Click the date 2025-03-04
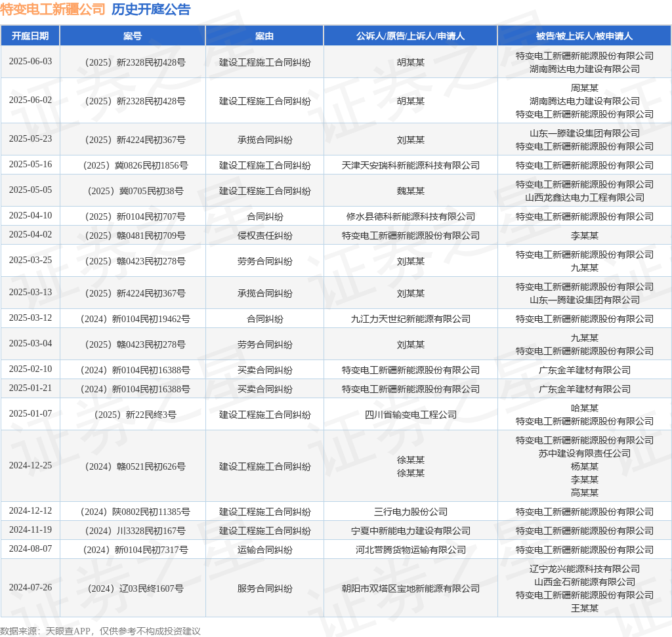 (x=30, y=344)
